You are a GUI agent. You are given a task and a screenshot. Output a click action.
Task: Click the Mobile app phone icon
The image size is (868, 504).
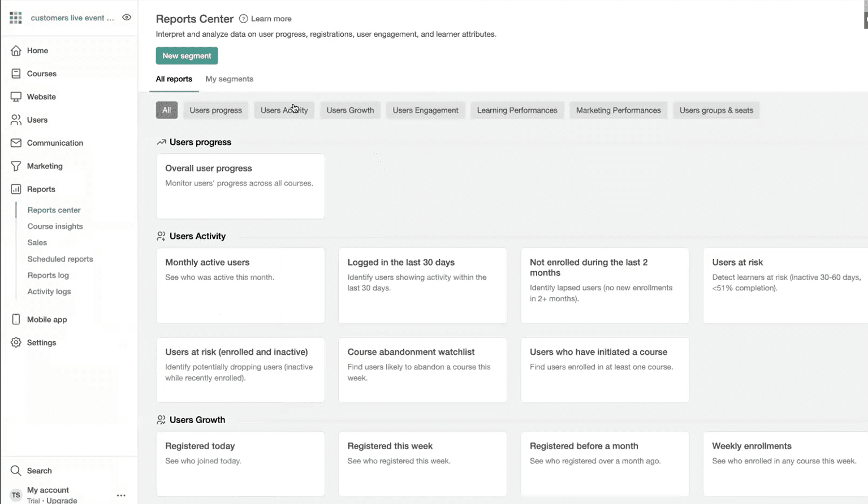pyautogui.click(x=16, y=319)
